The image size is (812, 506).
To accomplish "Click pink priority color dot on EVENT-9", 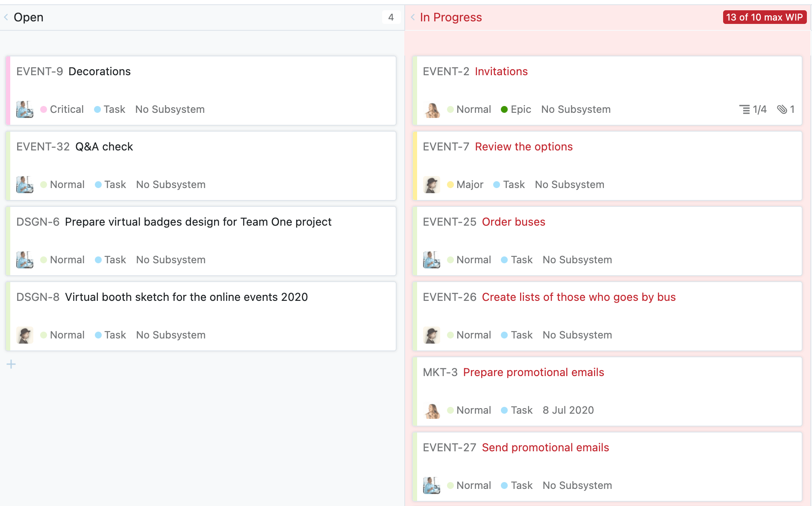I will click(x=44, y=109).
